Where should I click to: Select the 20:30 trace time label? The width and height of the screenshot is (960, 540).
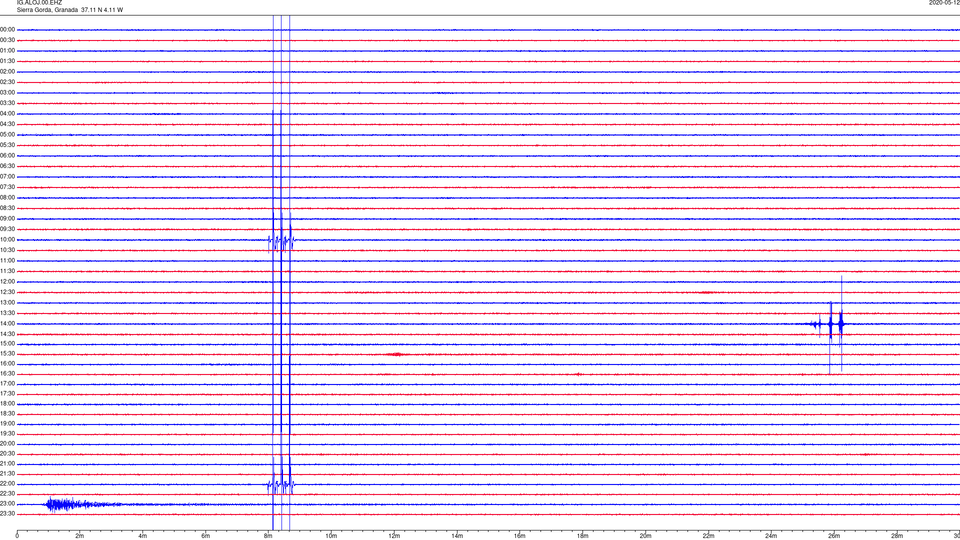[7, 454]
